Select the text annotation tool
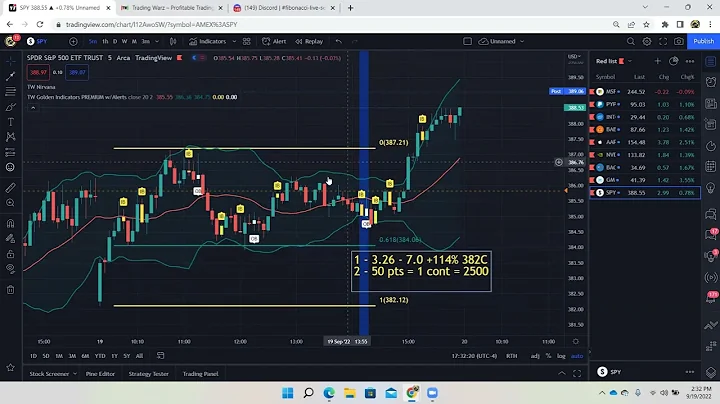Viewport: 720px width, 404px height. tap(11, 122)
